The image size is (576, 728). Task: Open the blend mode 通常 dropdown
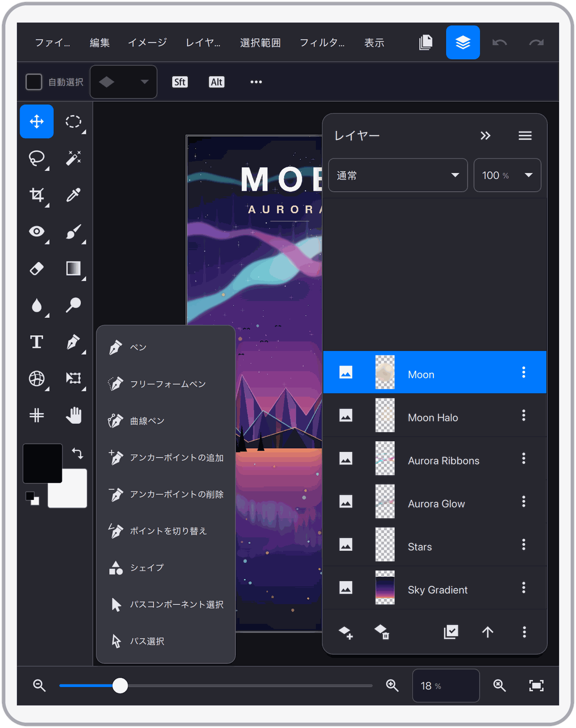point(398,175)
